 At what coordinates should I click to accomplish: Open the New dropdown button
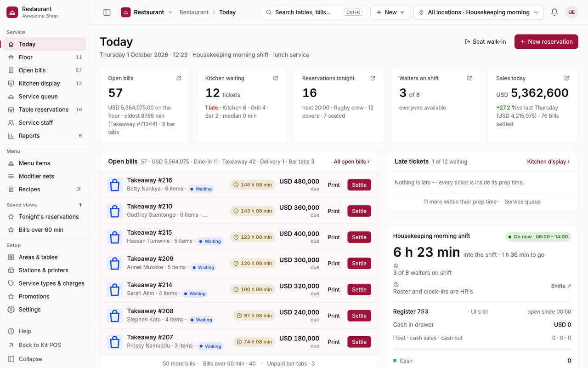[x=390, y=12]
